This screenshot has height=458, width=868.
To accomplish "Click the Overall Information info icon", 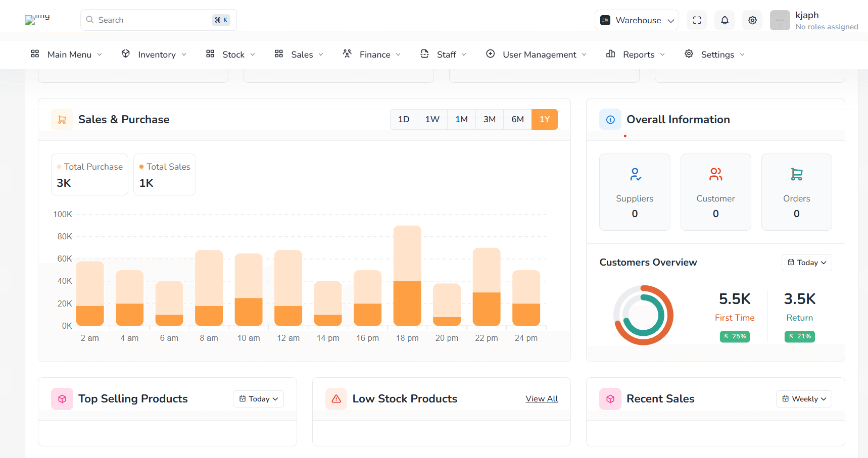I will [x=610, y=120].
